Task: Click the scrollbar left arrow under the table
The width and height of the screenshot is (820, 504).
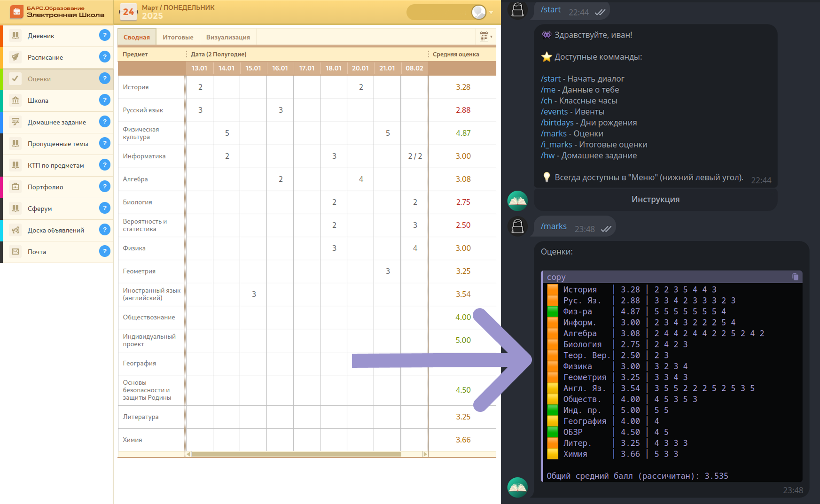Action: click(x=188, y=454)
